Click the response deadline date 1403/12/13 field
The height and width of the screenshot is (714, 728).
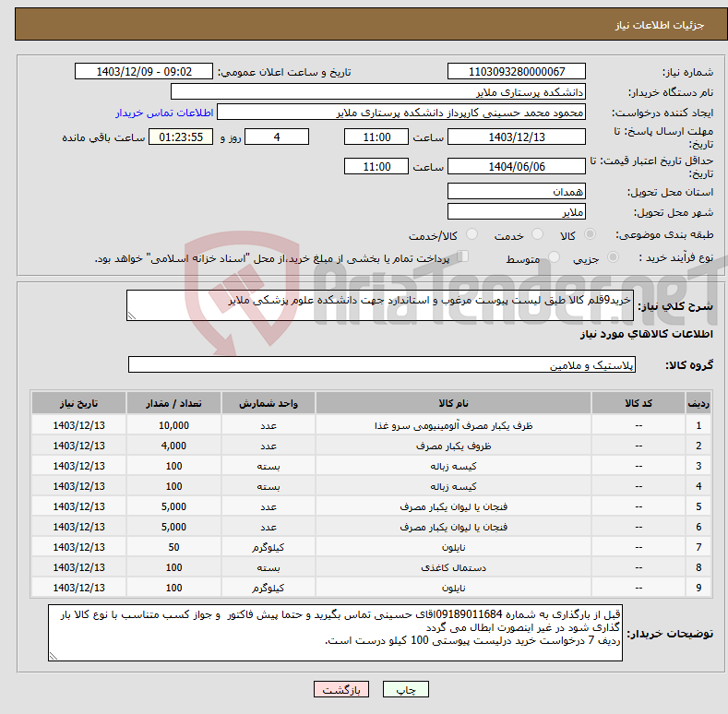[x=517, y=137]
